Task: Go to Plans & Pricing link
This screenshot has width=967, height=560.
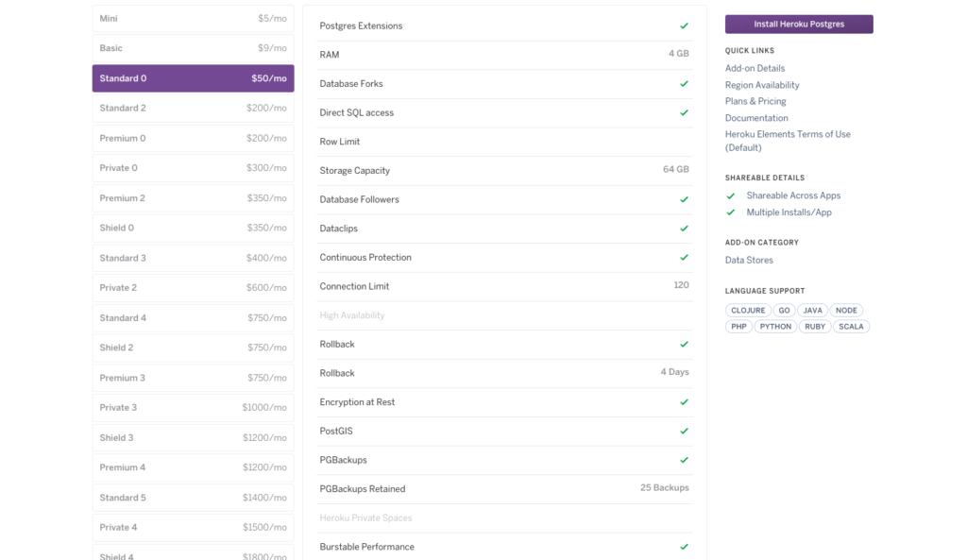Action: coord(755,101)
